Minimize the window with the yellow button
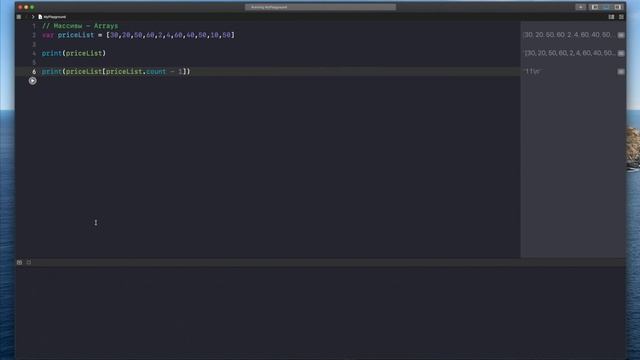Screen dimensions: 640x360 point(26,7)
